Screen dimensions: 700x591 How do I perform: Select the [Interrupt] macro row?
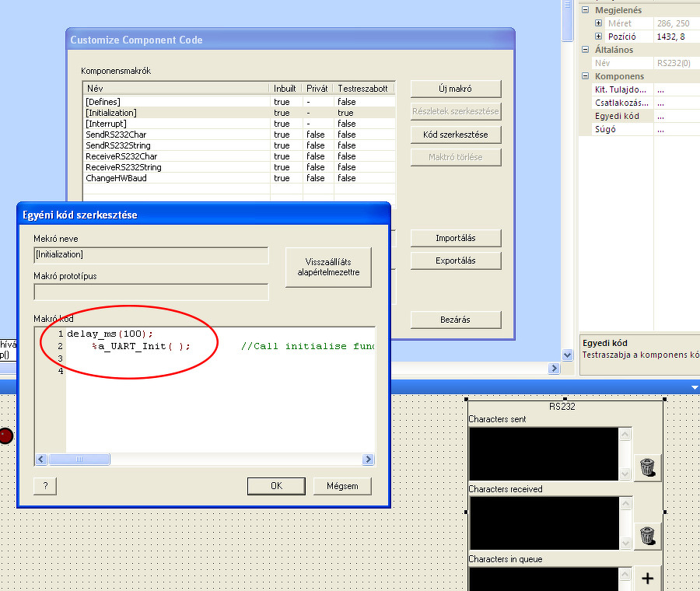click(240, 124)
